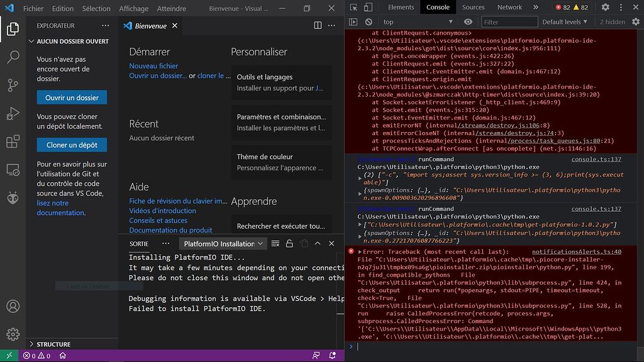
Task: Open editor more actions menu
Action: tap(331, 25)
